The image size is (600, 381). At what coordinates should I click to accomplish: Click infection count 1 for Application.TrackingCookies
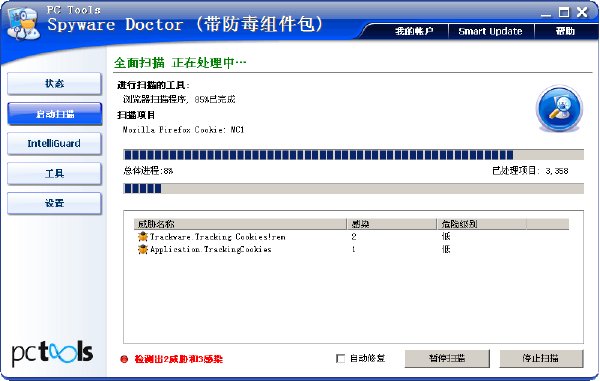(354, 249)
